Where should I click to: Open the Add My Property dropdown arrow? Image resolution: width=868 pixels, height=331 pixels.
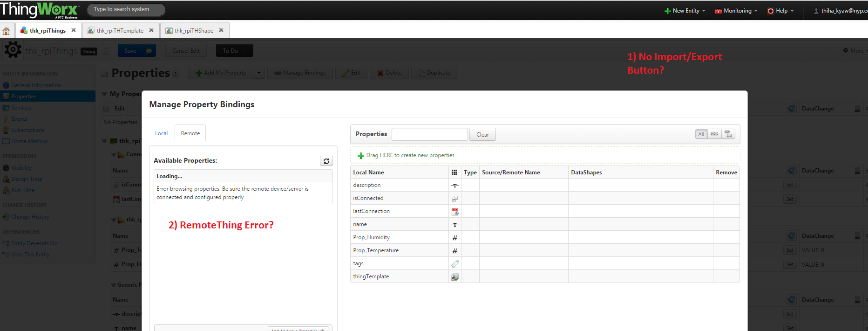(x=259, y=73)
